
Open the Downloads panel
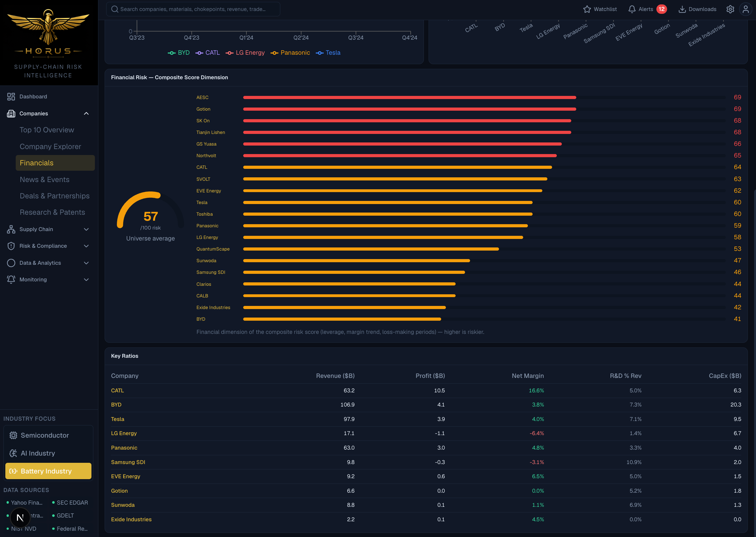[x=697, y=9]
